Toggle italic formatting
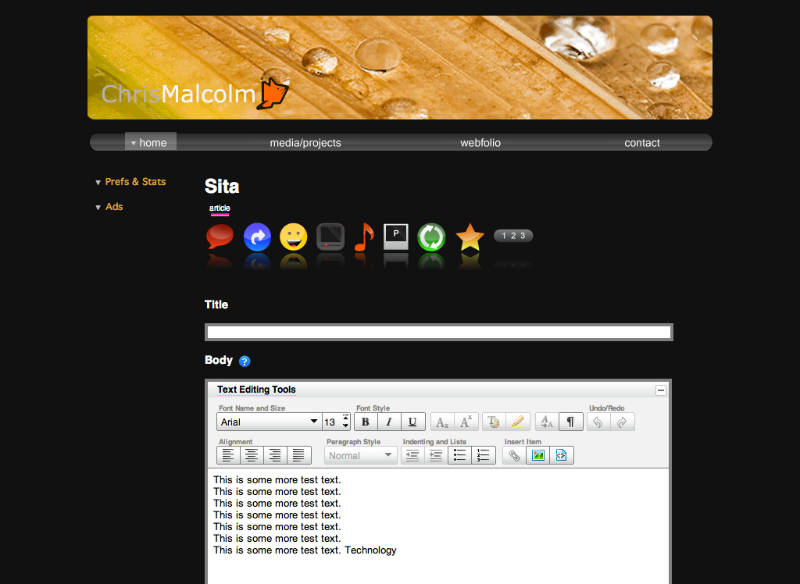This screenshot has height=584, width=800. 389,422
